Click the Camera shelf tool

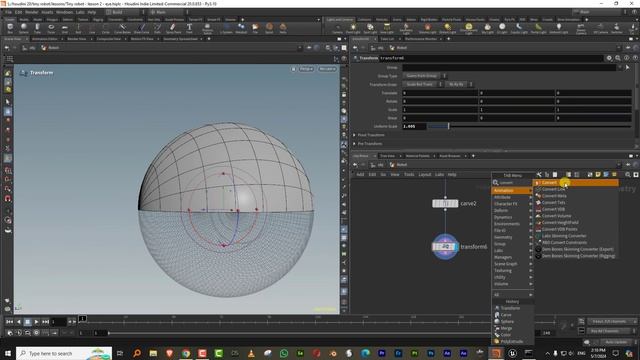337,28
